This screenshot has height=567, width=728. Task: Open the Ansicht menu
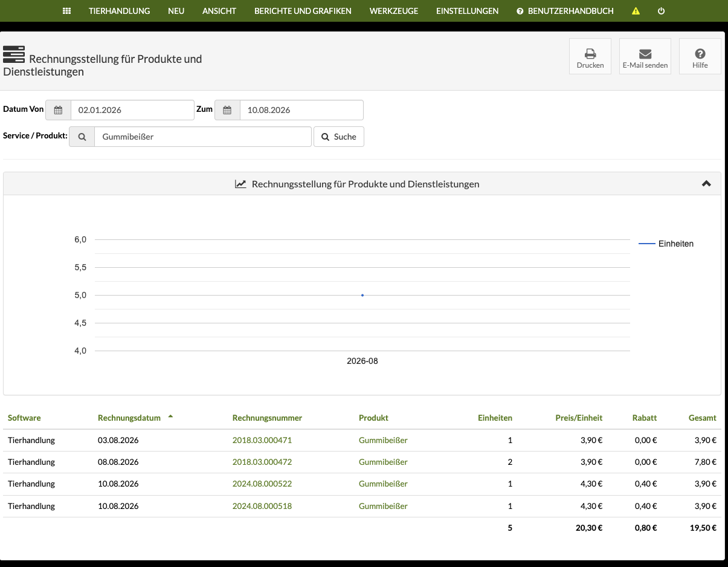(x=219, y=11)
